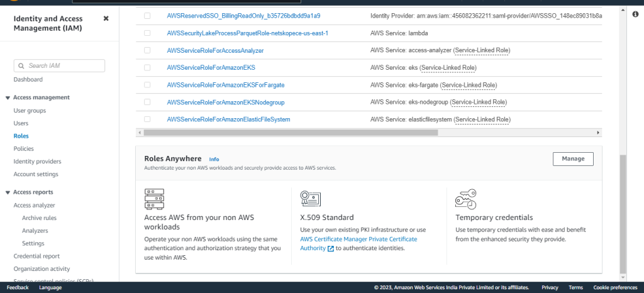
Task: Open Analyzers under Access analyzer
Action: 35,231
